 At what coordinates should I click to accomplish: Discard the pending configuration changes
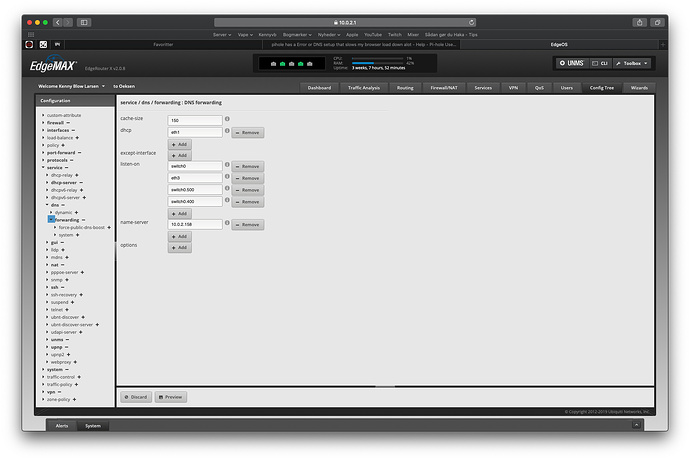point(136,397)
